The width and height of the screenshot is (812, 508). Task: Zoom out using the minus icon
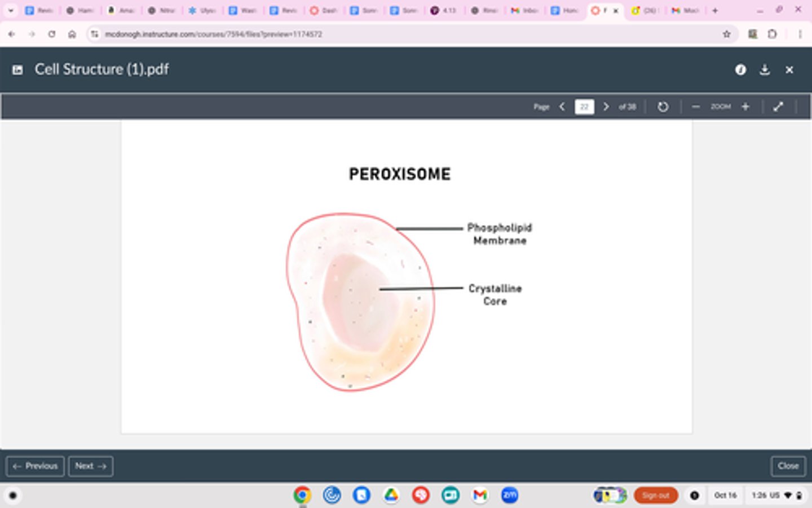point(696,107)
